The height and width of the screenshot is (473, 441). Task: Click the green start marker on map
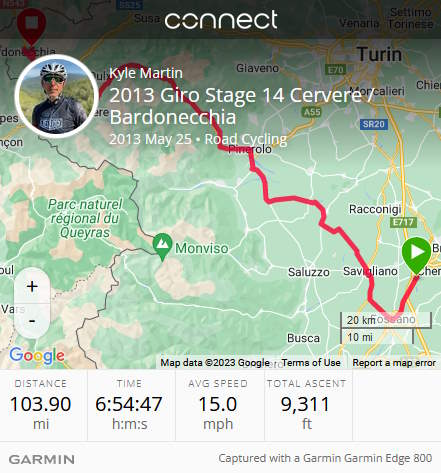pos(416,255)
